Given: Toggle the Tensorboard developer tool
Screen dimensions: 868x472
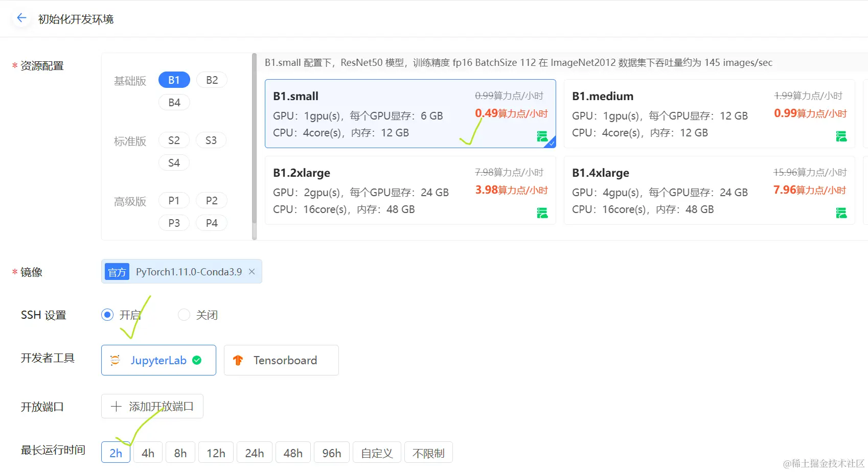Looking at the screenshot, I should point(281,360).
